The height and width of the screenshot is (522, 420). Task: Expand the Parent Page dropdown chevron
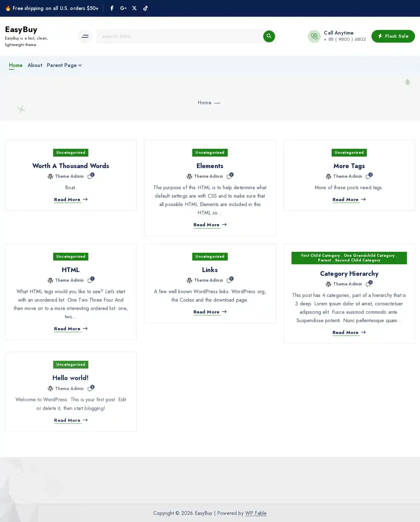click(80, 65)
